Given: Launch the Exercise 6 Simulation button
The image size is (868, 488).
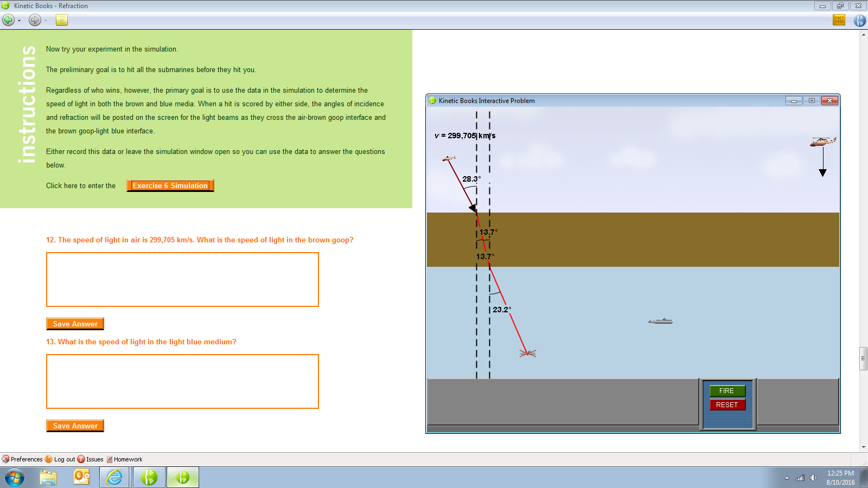Looking at the screenshot, I should 170,185.
